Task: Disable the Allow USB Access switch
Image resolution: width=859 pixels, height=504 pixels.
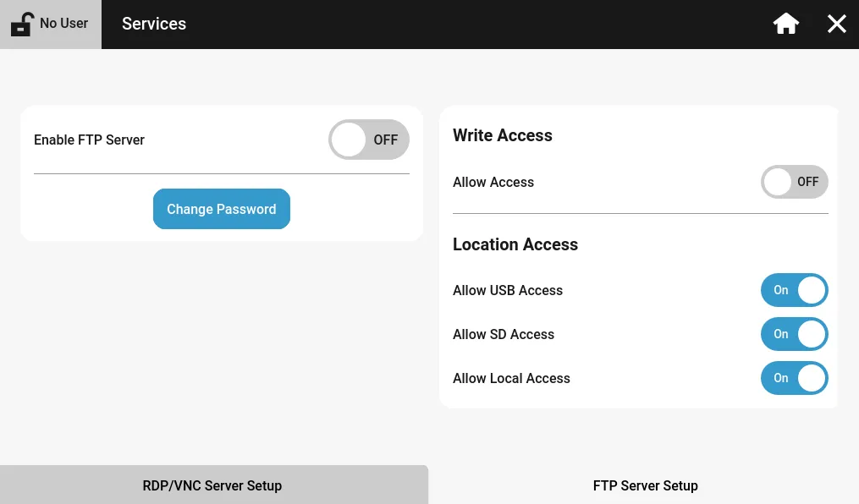Action: click(794, 290)
